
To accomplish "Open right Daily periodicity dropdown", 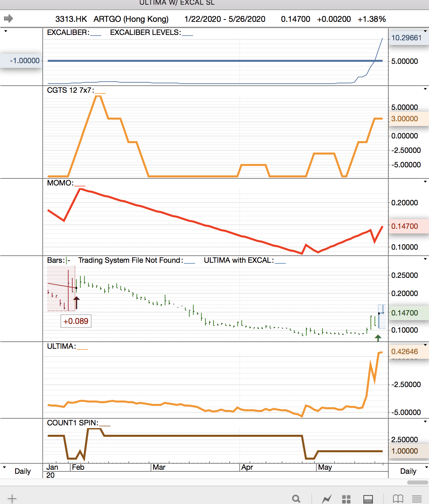I will tap(427, 467).
